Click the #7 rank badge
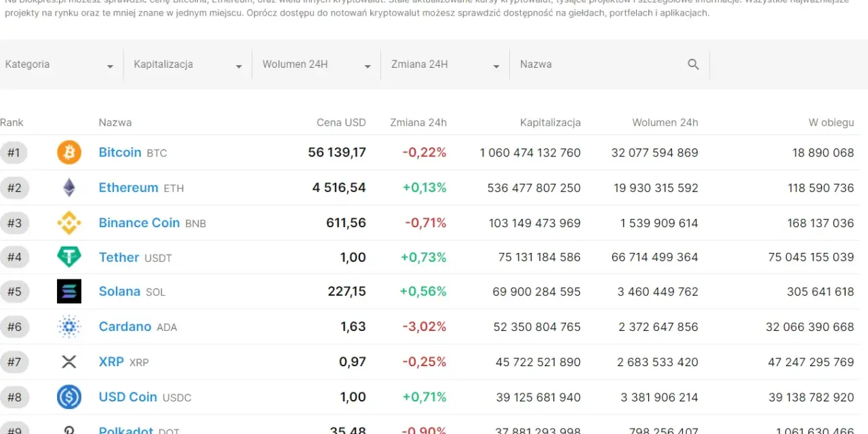Screen dimensions: 868x434 (14, 362)
